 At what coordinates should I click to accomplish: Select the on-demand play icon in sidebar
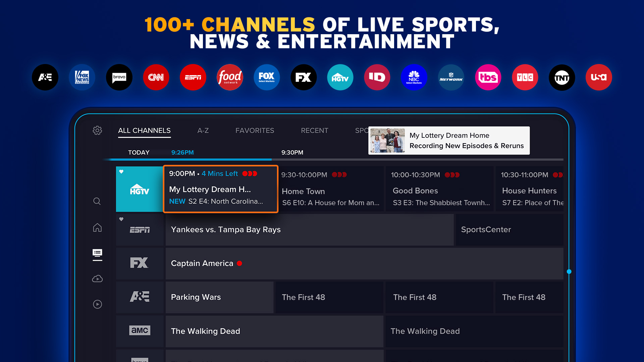coord(97,304)
